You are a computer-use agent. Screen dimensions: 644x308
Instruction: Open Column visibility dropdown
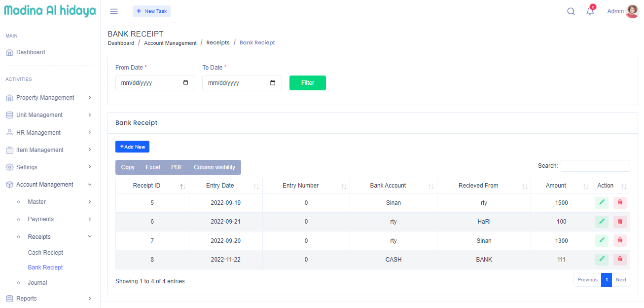pyautogui.click(x=214, y=167)
